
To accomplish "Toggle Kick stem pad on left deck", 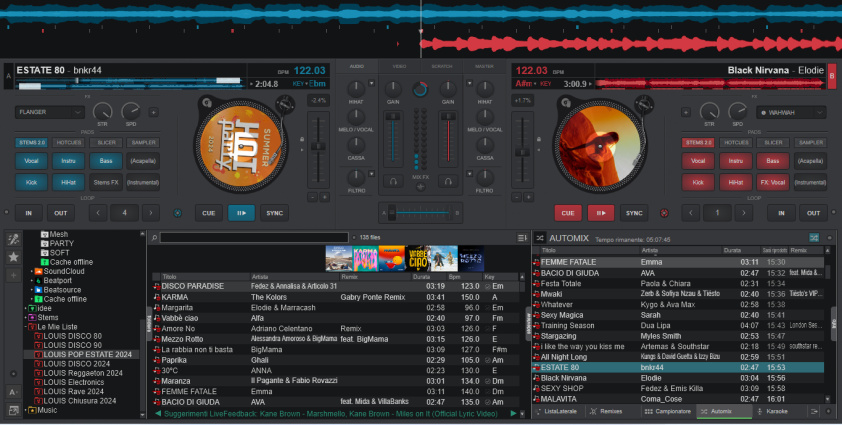I will (x=31, y=182).
